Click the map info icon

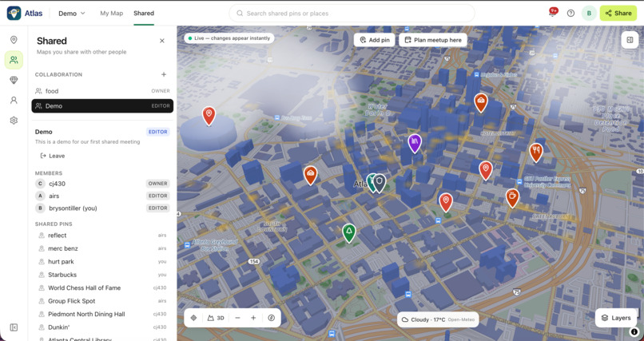(x=634, y=331)
